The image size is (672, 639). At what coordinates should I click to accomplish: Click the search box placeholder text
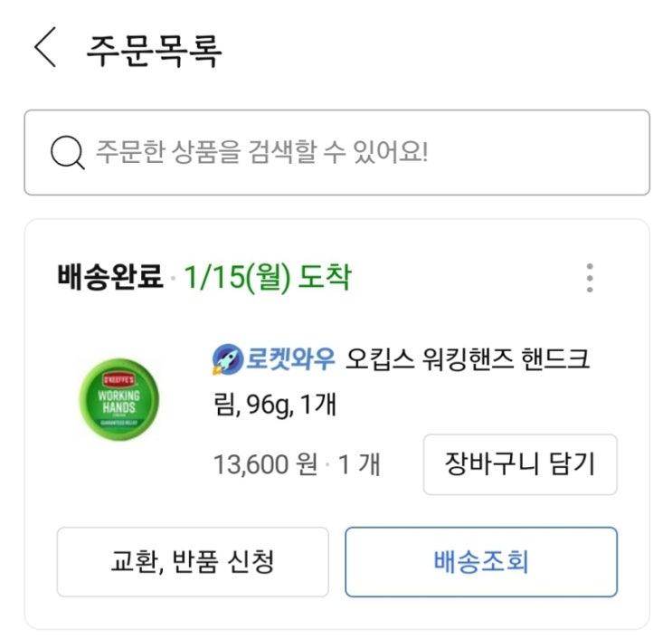[261, 152]
